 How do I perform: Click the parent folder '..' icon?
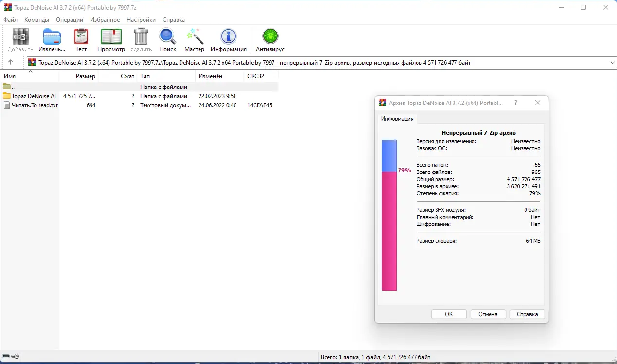[x=7, y=87]
